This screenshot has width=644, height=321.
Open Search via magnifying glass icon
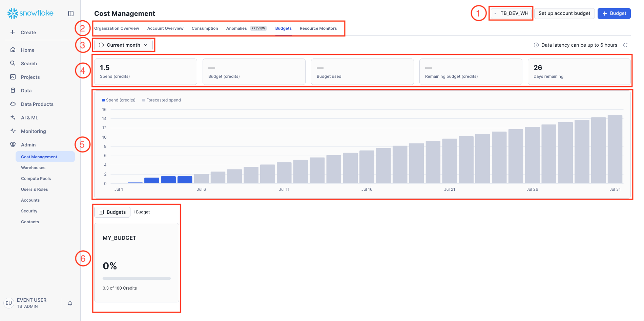pos(13,63)
